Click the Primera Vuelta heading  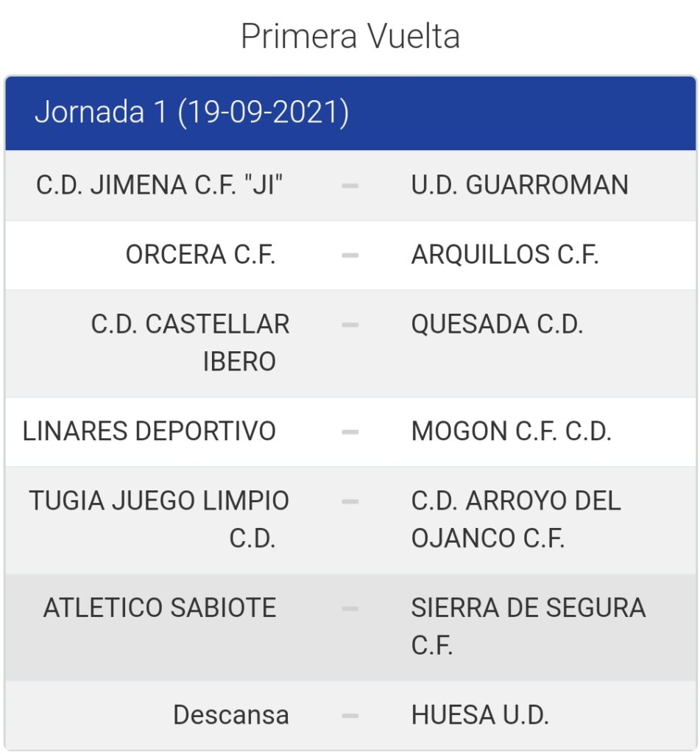click(350, 37)
